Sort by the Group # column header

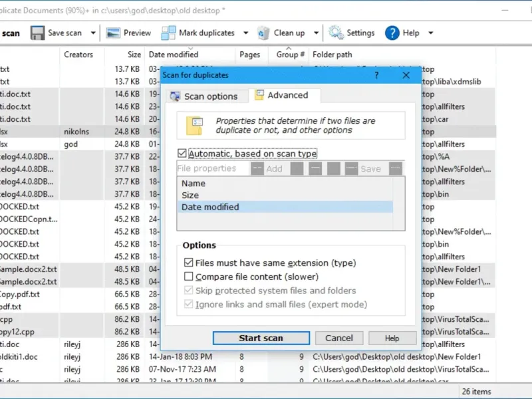click(291, 55)
